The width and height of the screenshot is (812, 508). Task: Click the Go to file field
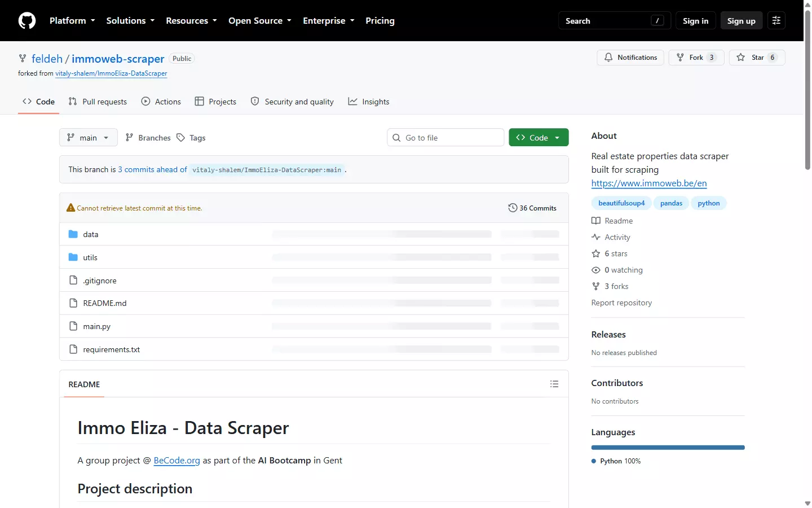tap(445, 138)
